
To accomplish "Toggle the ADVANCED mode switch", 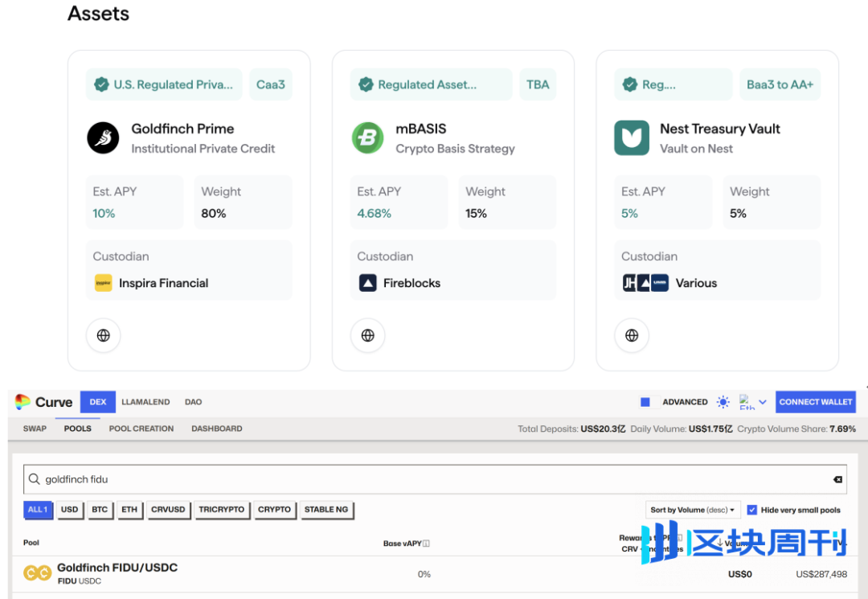I will [x=650, y=402].
